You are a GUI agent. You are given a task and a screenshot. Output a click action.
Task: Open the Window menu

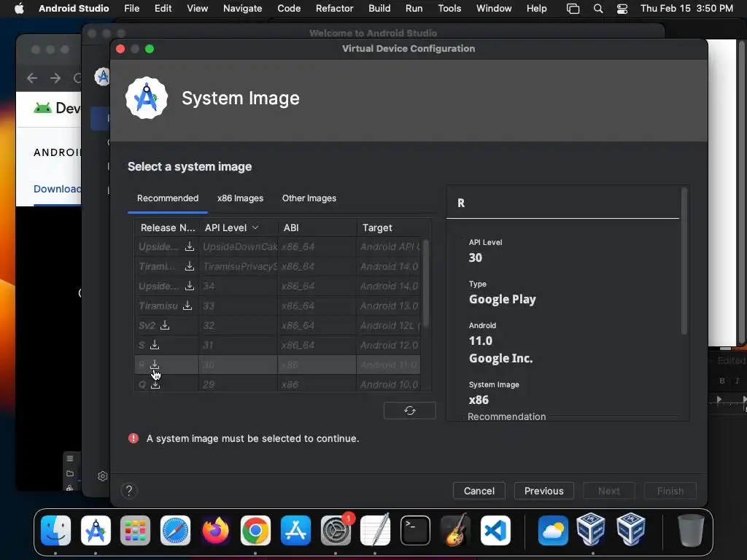click(x=494, y=9)
